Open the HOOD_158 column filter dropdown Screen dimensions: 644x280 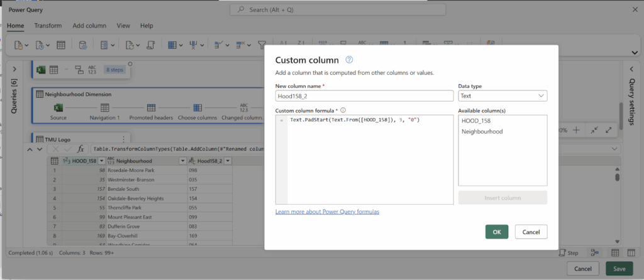click(x=101, y=161)
